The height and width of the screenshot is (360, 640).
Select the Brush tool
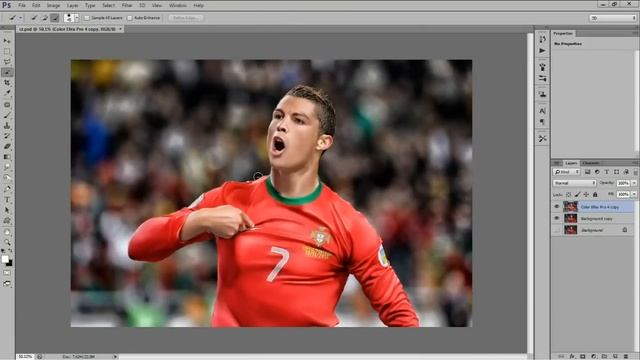[7, 116]
